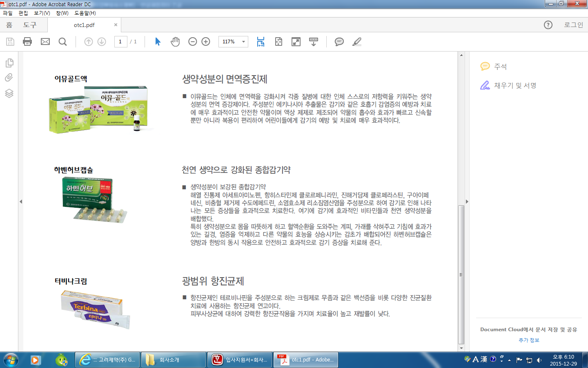588x368 pixels.
Task: Toggle full screen reading mode
Action: (x=296, y=42)
